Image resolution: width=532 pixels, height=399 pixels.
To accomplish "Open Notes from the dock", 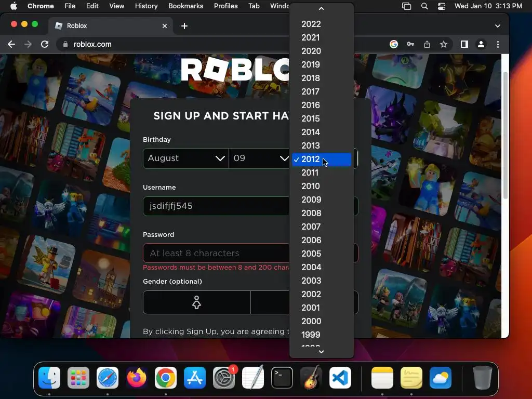I will 382,378.
